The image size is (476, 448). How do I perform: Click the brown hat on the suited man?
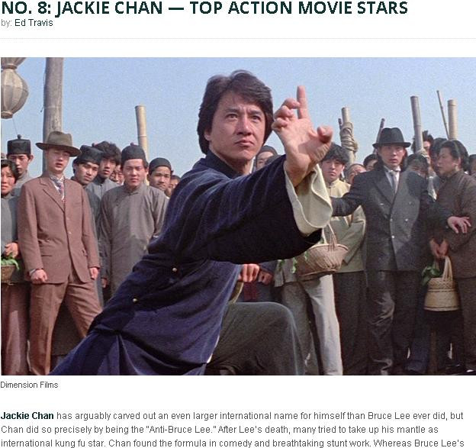(x=58, y=143)
